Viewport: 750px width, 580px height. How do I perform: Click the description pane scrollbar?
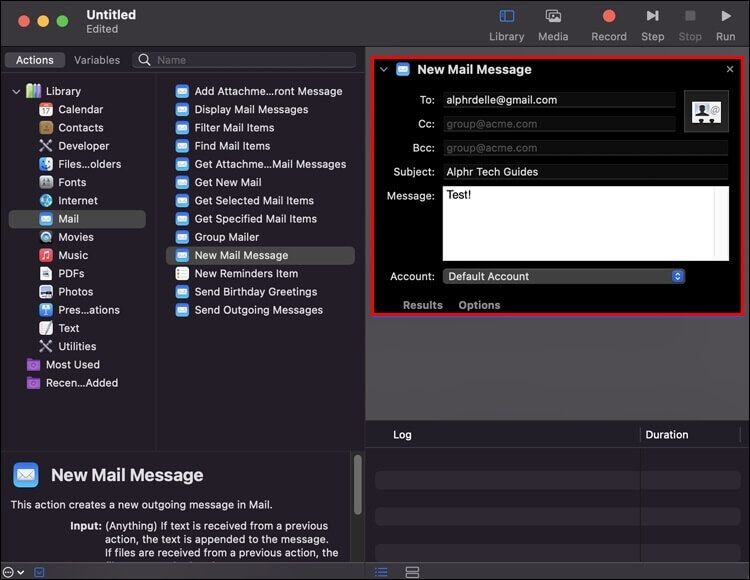tap(357, 484)
